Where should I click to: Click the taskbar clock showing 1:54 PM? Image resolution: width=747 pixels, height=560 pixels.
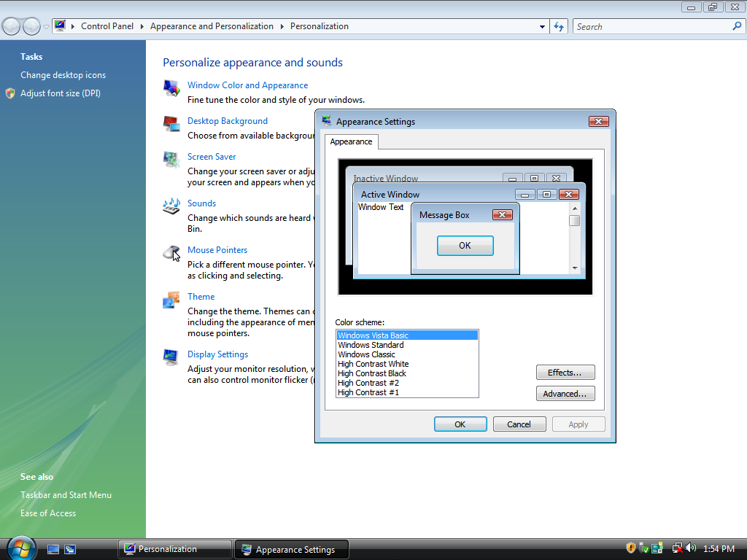[719, 549]
